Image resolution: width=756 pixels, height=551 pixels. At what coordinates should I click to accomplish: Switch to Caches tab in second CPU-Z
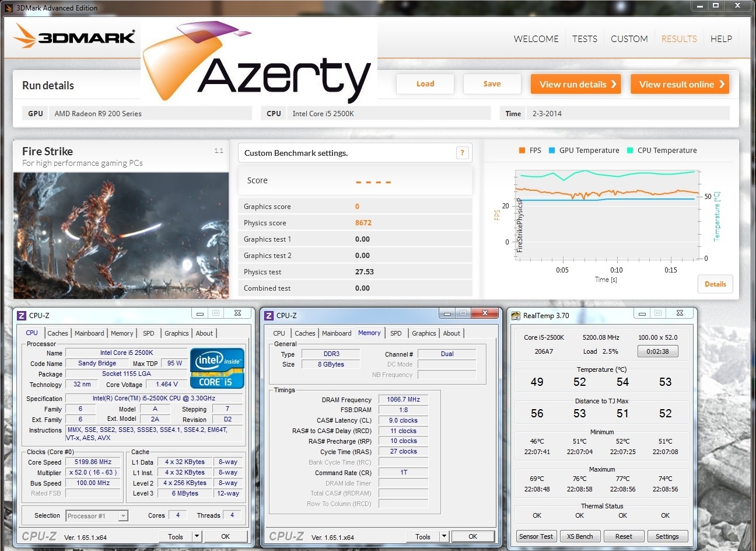(305, 333)
